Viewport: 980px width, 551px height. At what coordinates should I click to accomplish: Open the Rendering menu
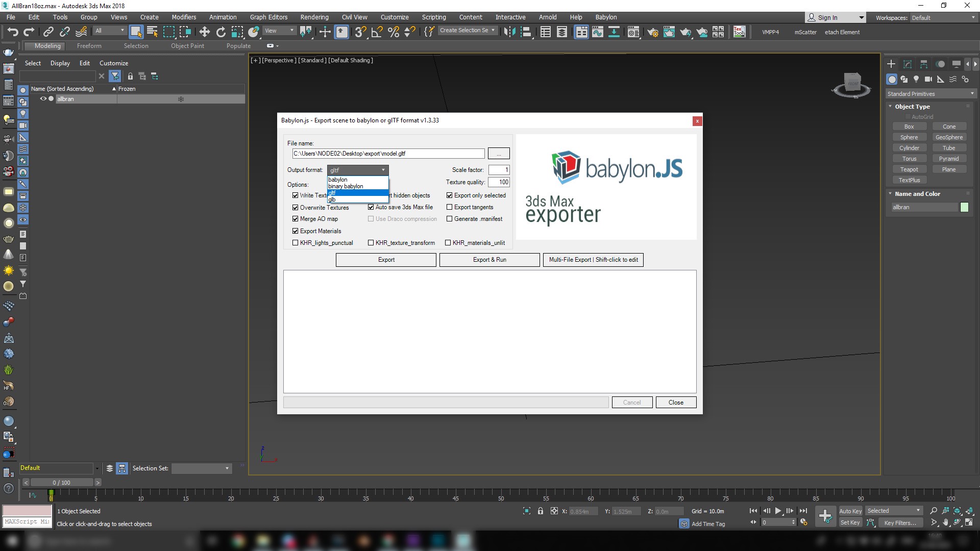(314, 17)
